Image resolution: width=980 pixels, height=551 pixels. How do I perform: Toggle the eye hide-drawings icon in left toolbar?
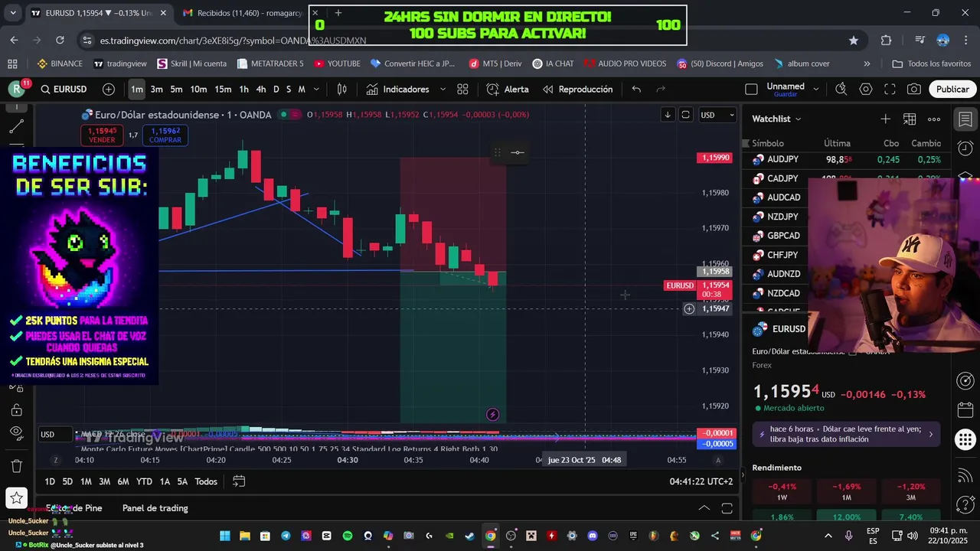pos(17,432)
